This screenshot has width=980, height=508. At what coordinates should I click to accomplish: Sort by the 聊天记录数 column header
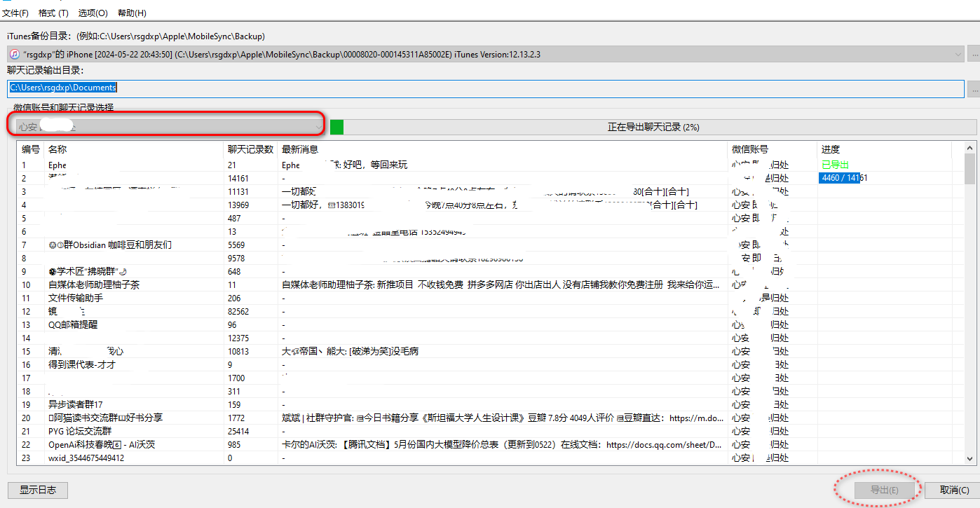click(250, 149)
